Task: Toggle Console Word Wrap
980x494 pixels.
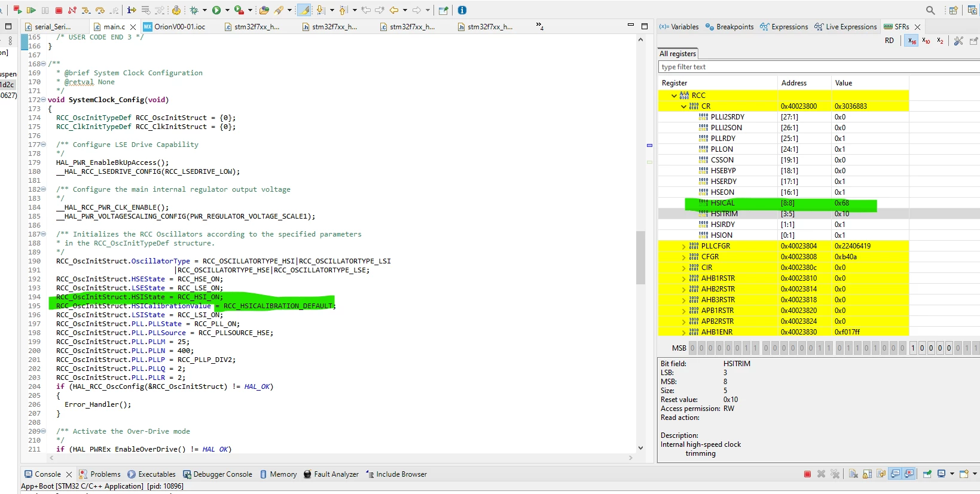Action: pyautogui.click(x=881, y=474)
